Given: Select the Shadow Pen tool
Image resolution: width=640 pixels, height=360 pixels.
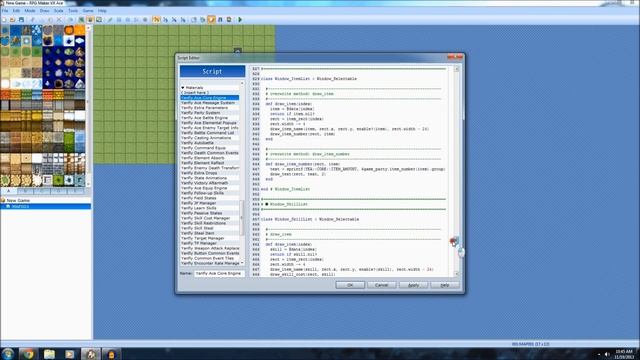Looking at the screenshot, I should click(145, 20).
